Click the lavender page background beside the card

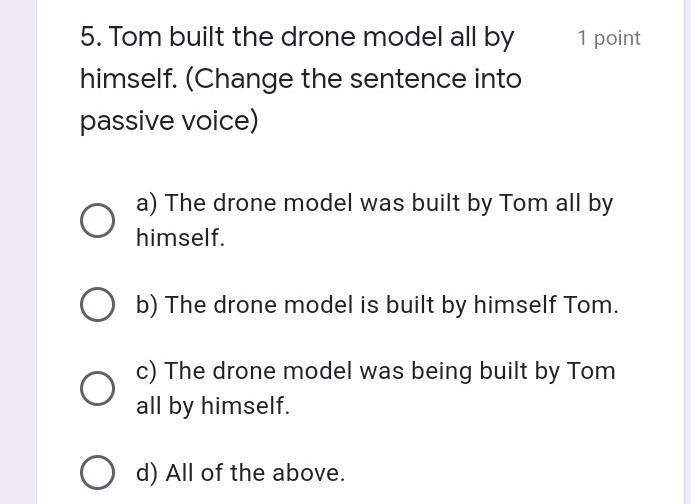tap(18, 252)
